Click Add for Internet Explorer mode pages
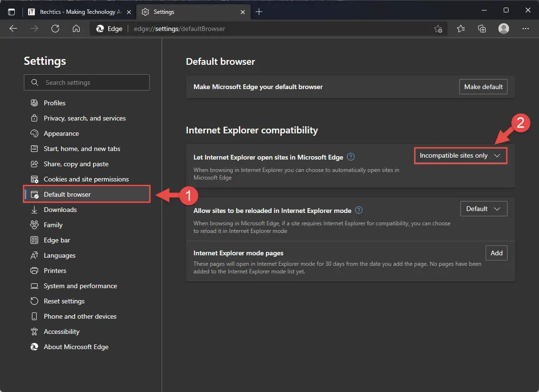 (x=497, y=253)
